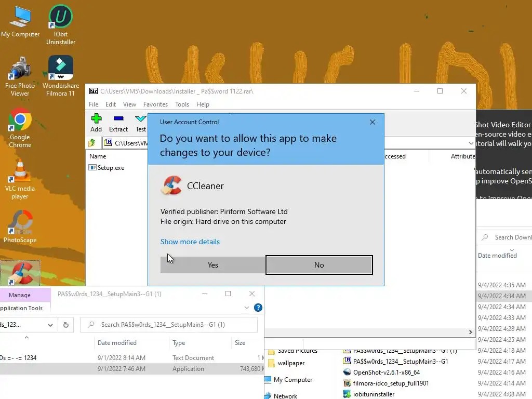Open the Wondershare Filmora 11 desktop icon

click(61, 76)
